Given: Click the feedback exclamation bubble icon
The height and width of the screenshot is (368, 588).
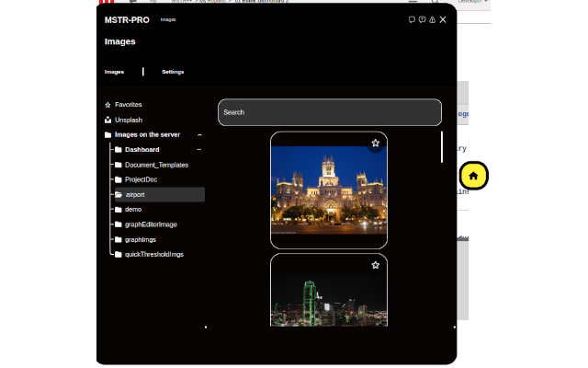Looking at the screenshot, I should [x=422, y=20].
